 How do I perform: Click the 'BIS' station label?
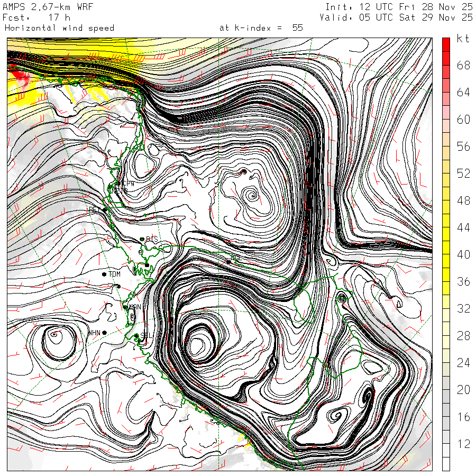152,239
